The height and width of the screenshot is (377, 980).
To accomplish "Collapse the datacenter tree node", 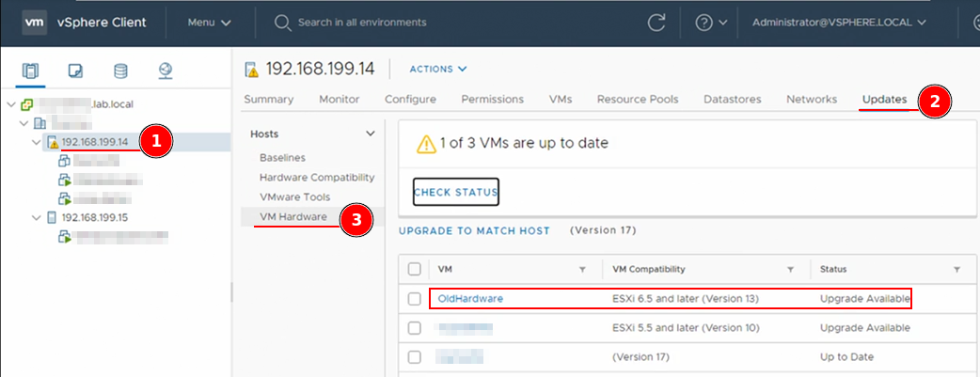I will pyautogui.click(x=24, y=123).
